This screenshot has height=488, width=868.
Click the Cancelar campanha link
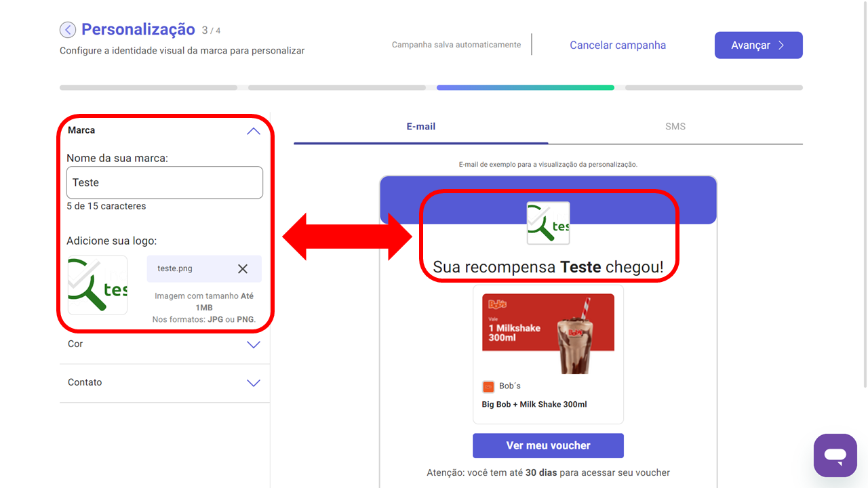pyautogui.click(x=617, y=45)
